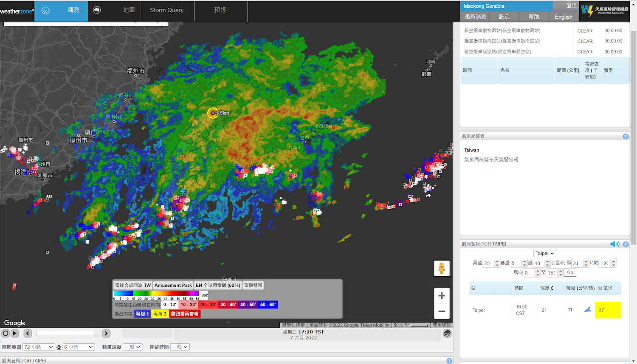Click the animation timeline slider

[x=68, y=333]
